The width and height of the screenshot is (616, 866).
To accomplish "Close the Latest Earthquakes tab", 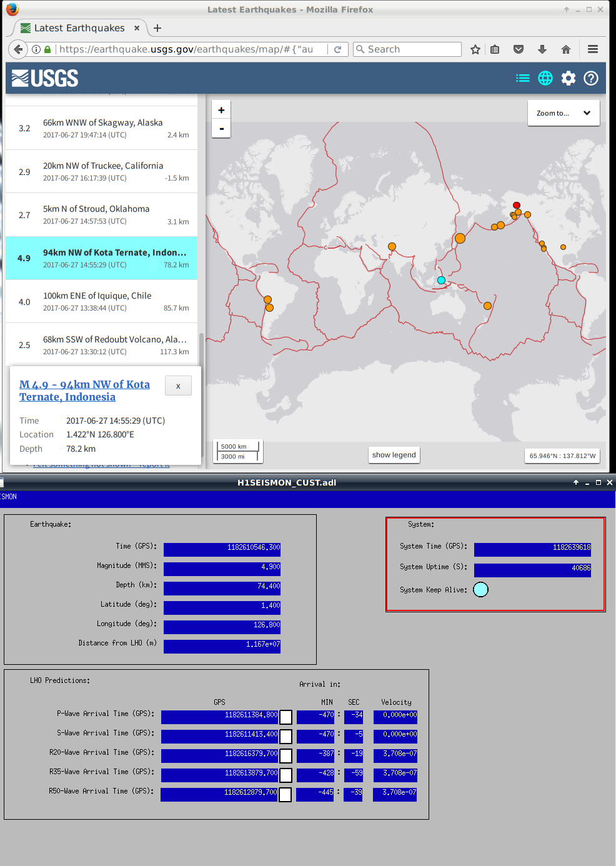I will [137, 28].
